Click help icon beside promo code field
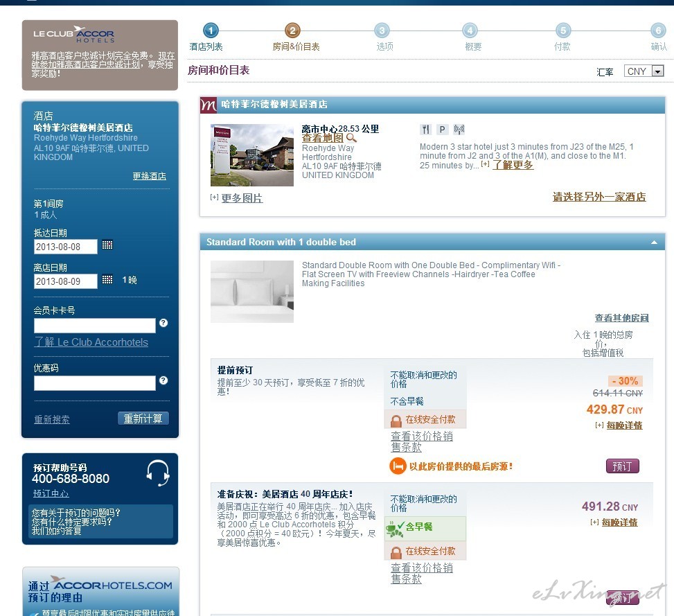The image size is (674, 616). 163,380
